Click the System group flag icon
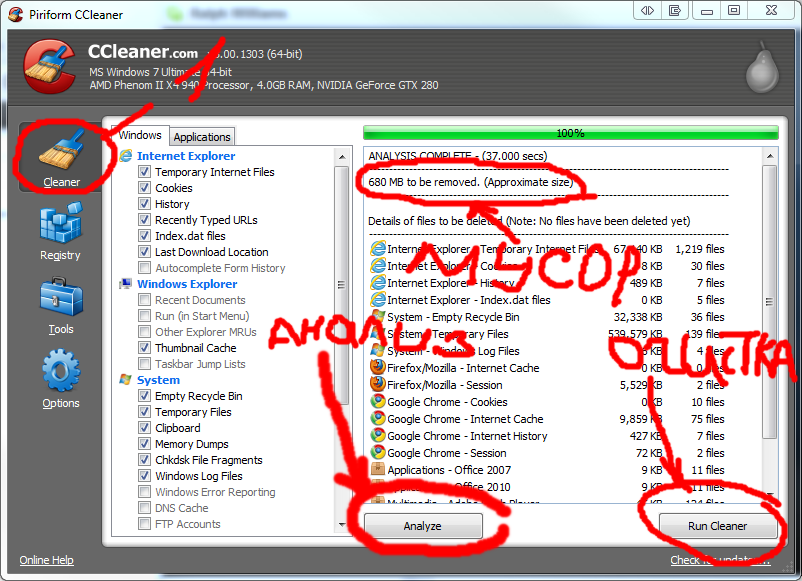 click(x=126, y=379)
